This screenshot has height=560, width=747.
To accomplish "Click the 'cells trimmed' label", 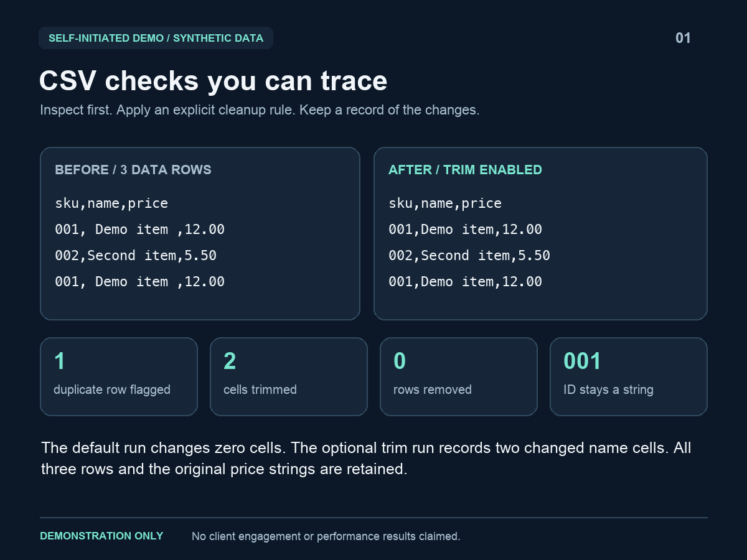I will pos(260,390).
